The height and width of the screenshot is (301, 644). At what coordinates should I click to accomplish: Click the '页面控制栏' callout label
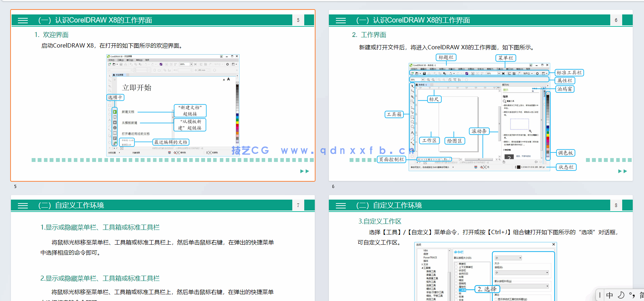pos(391,159)
